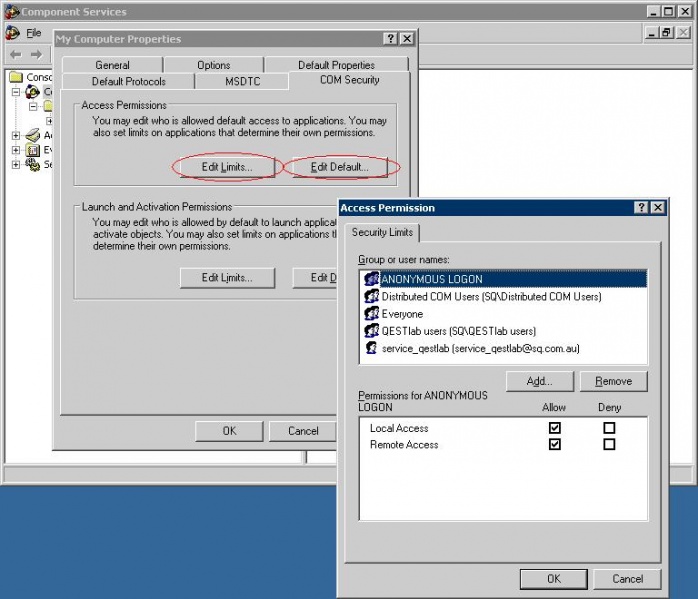Click the help question mark in Access Permission
Screen dimensions: 698x599
(x=640, y=207)
